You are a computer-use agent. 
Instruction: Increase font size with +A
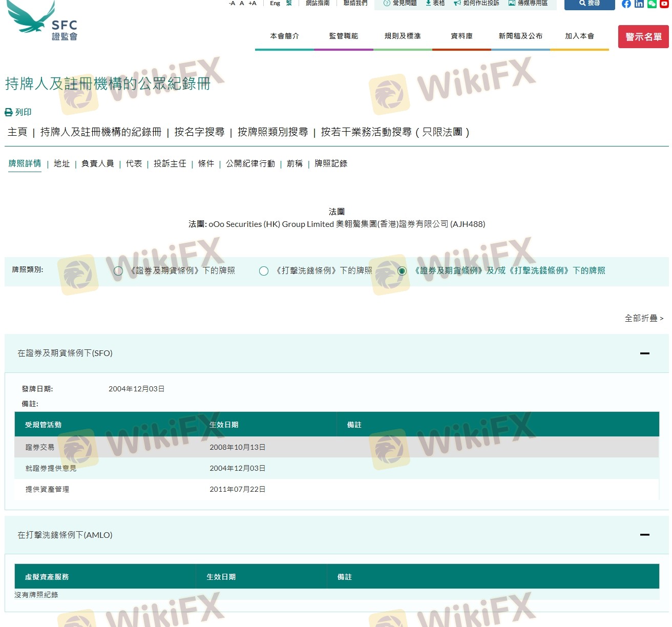253,4
